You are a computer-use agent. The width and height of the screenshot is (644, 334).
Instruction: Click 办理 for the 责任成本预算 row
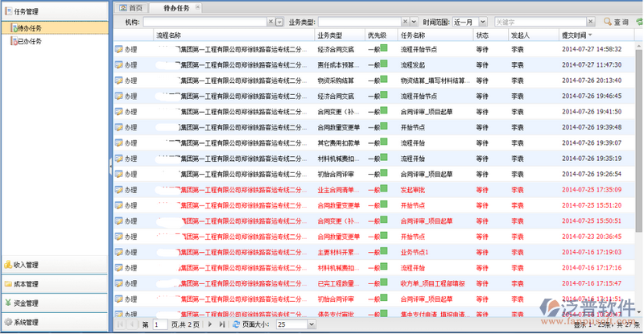[x=119, y=64]
